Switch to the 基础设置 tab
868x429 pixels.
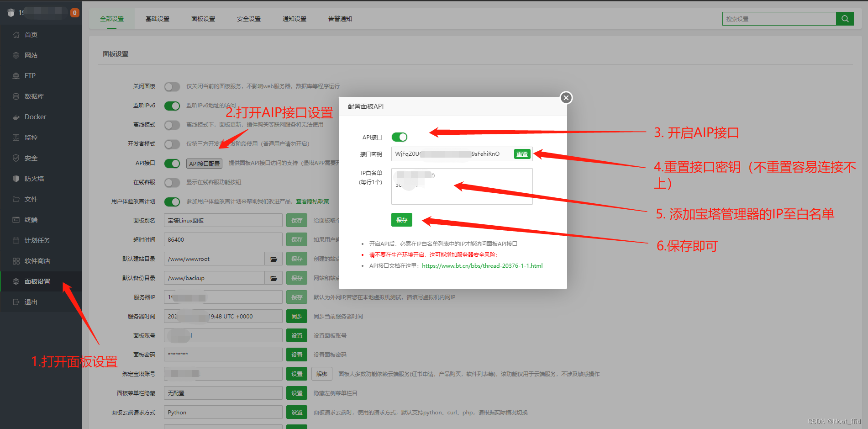pyautogui.click(x=158, y=19)
